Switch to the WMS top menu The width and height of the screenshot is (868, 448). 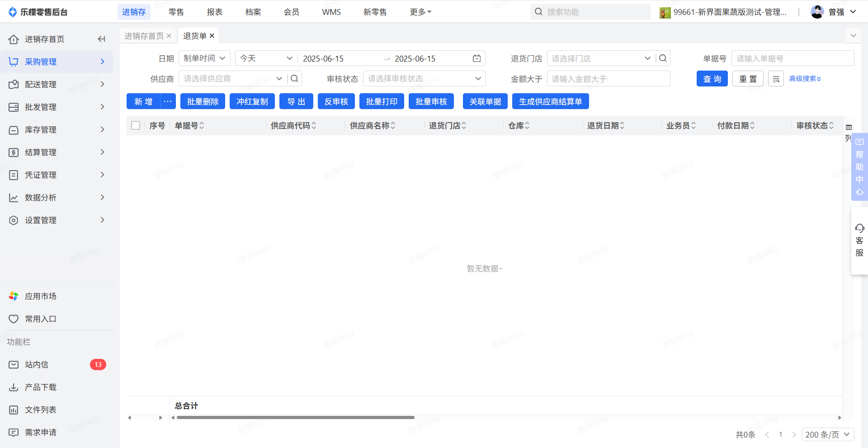331,12
